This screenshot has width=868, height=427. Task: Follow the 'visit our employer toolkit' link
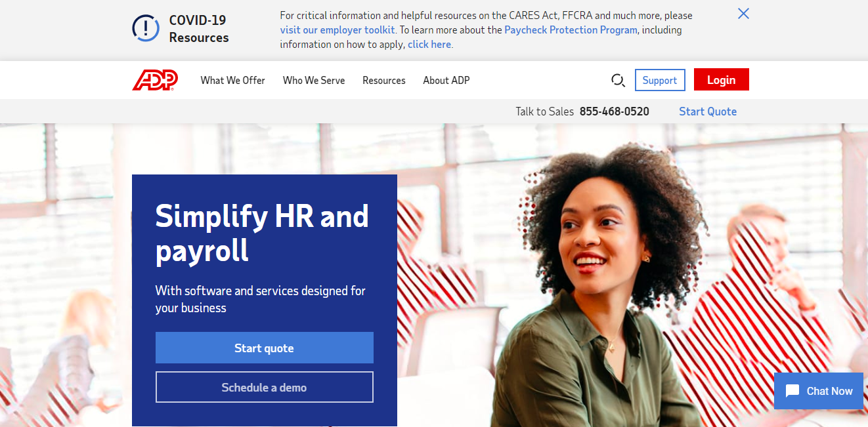click(337, 30)
